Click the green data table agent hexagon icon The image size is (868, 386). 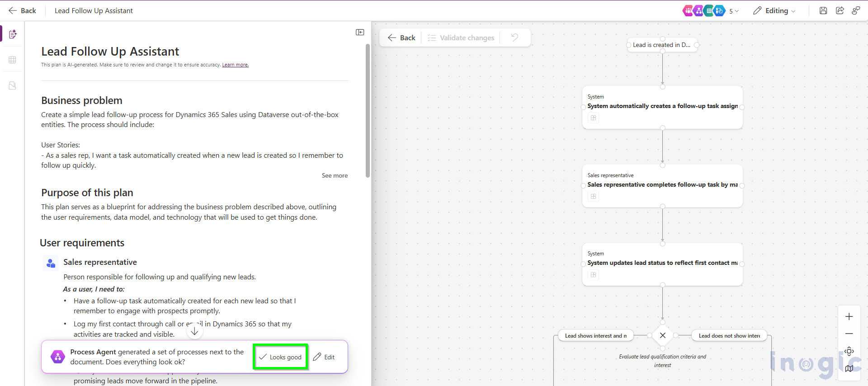(709, 10)
